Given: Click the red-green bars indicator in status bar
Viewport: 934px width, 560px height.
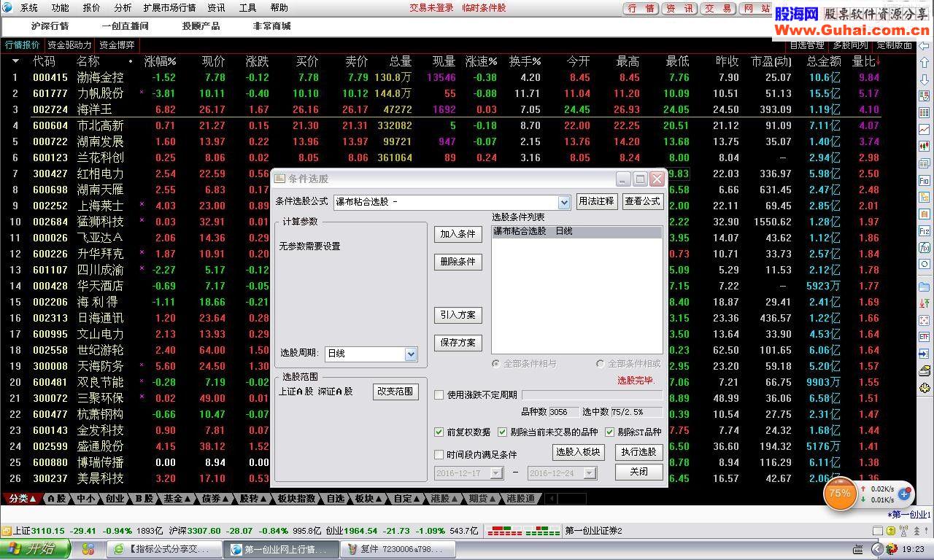Looking at the screenshot, I should click(x=523, y=531).
